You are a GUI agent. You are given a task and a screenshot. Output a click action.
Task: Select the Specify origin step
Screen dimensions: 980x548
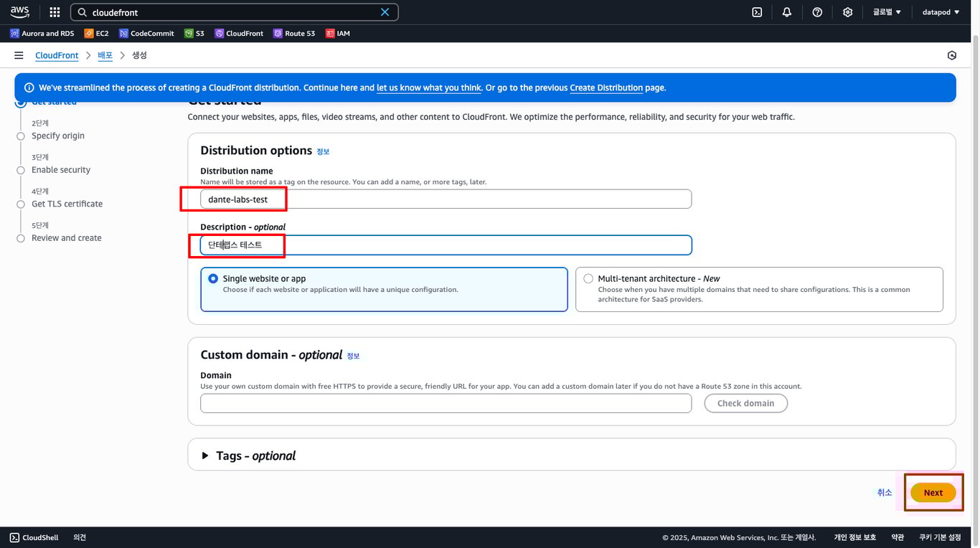click(58, 136)
